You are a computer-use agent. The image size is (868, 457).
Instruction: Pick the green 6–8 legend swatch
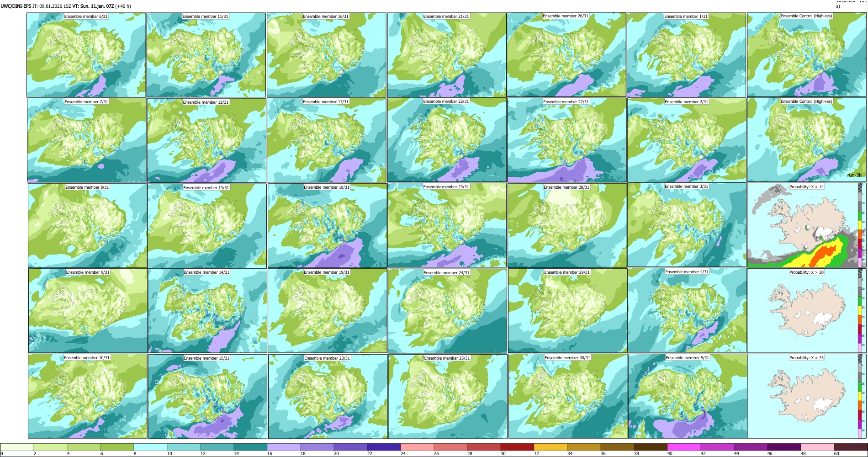(117, 447)
